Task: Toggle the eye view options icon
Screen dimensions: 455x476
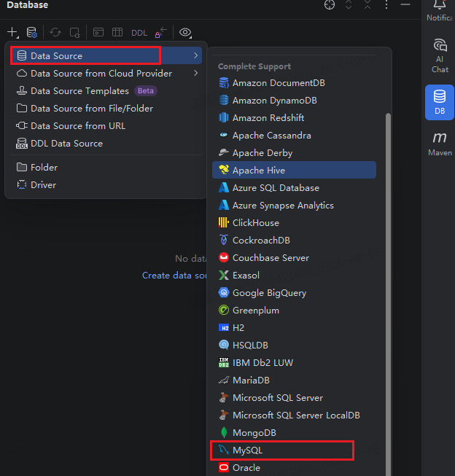Action: click(x=186, y=32)
